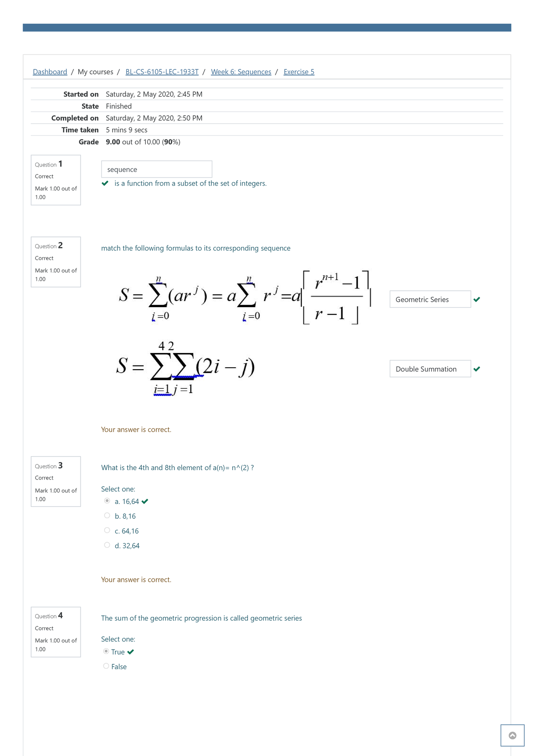Click the checkmark beside the True answer

[130, 652]
